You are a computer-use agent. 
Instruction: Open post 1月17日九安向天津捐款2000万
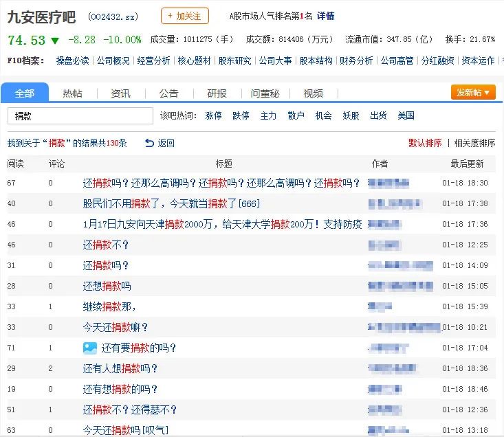click(222, 224)
